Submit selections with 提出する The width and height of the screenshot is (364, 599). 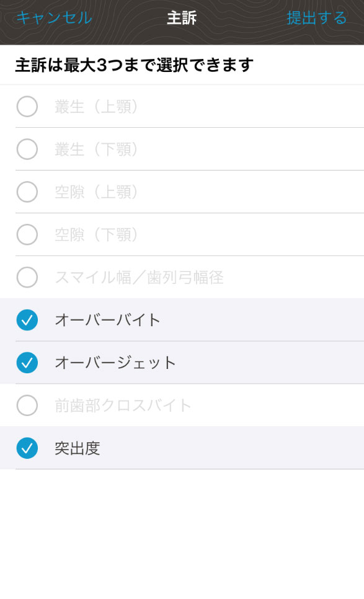[x=319, y=19]
